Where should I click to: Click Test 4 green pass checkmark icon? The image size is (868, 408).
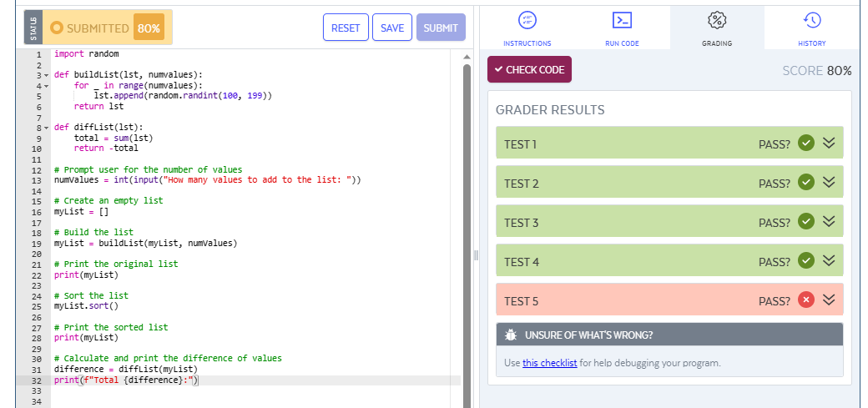(806, 260)
